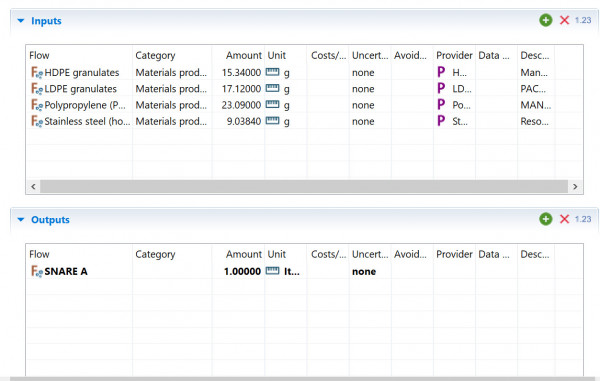Click the uncertainty none cell for HDPE
600x381 pixels.
coord(363,72)
